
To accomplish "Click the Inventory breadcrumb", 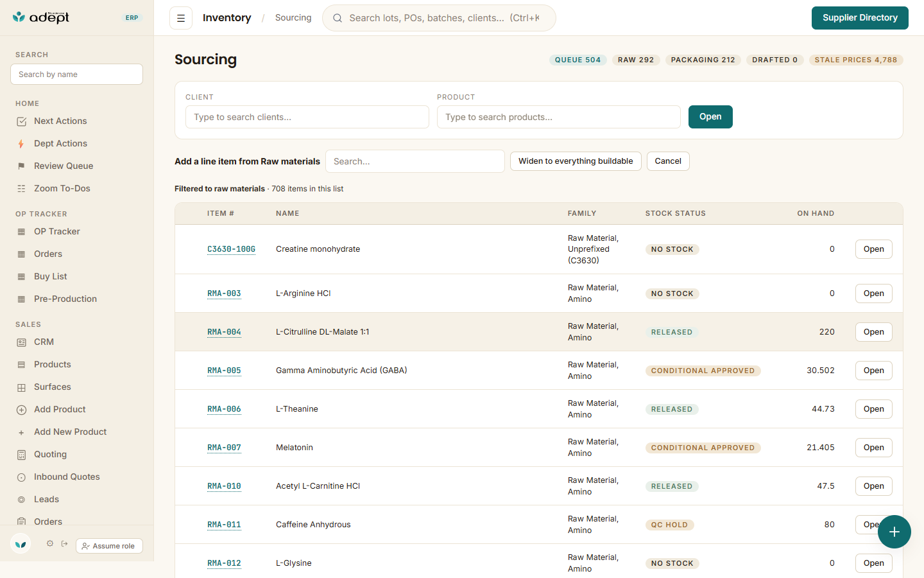I will tap(227, 18).
